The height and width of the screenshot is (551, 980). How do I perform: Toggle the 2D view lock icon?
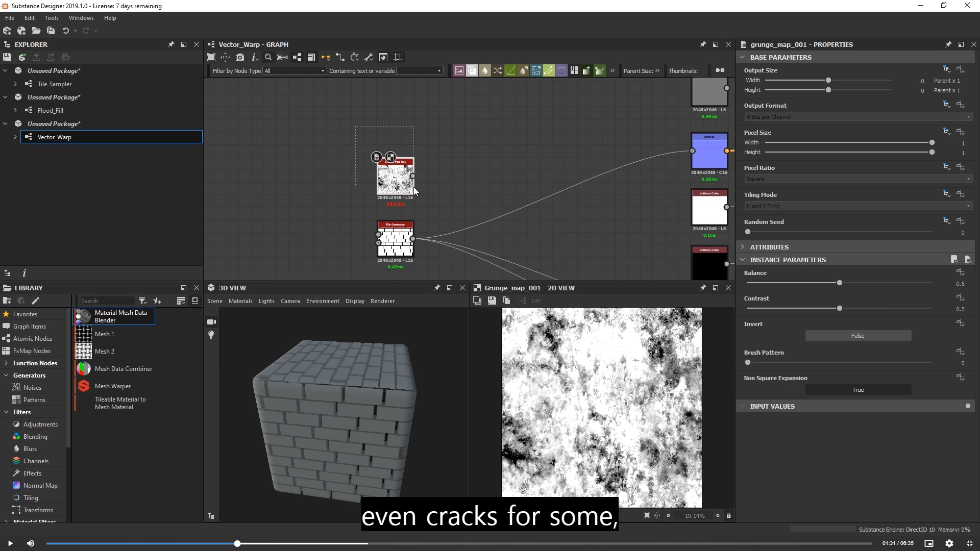click(x=728, y=516)
